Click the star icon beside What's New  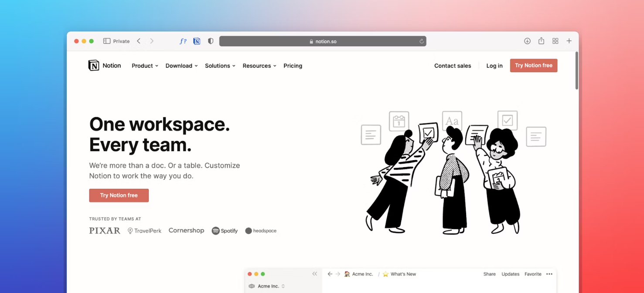pyautogui.click(x=385, y=274)
